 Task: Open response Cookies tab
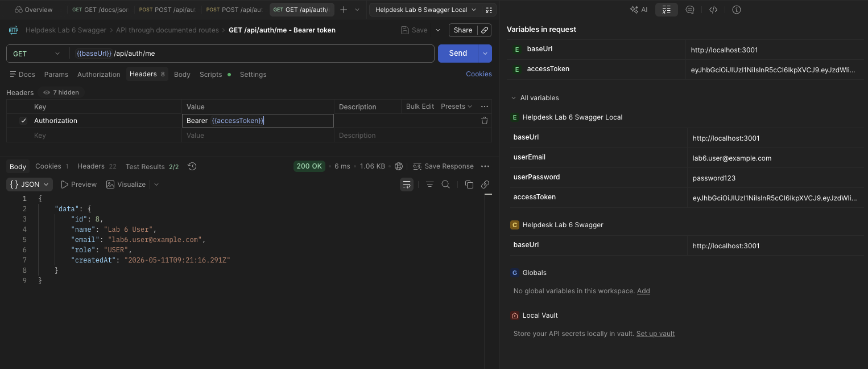pos(52,166)
